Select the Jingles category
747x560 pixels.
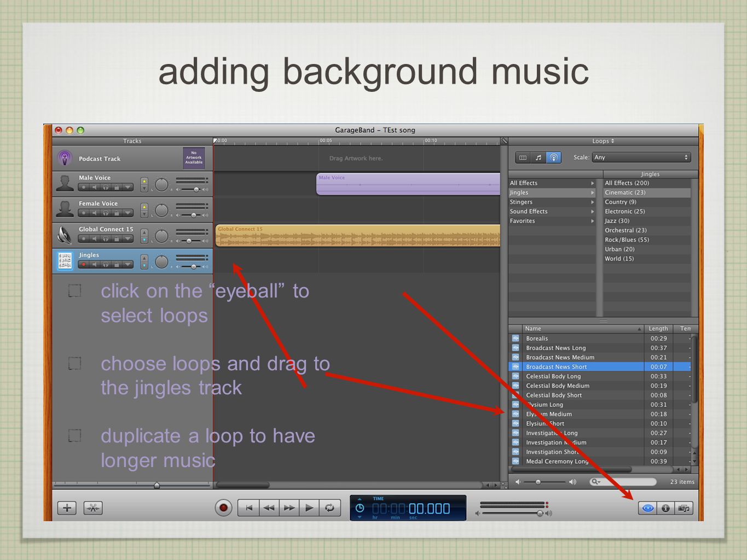tap(552, 192)
